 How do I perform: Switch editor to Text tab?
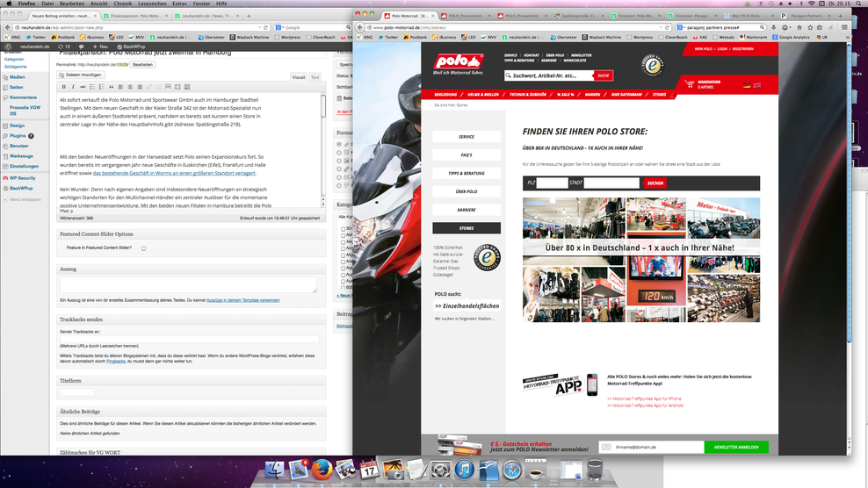pyautogui.click(x=315, y=77)
